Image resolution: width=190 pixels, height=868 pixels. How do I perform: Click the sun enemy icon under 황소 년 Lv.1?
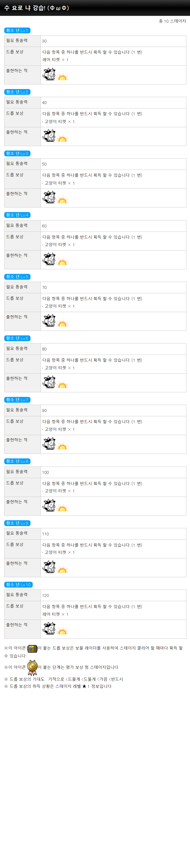(62, 77)
